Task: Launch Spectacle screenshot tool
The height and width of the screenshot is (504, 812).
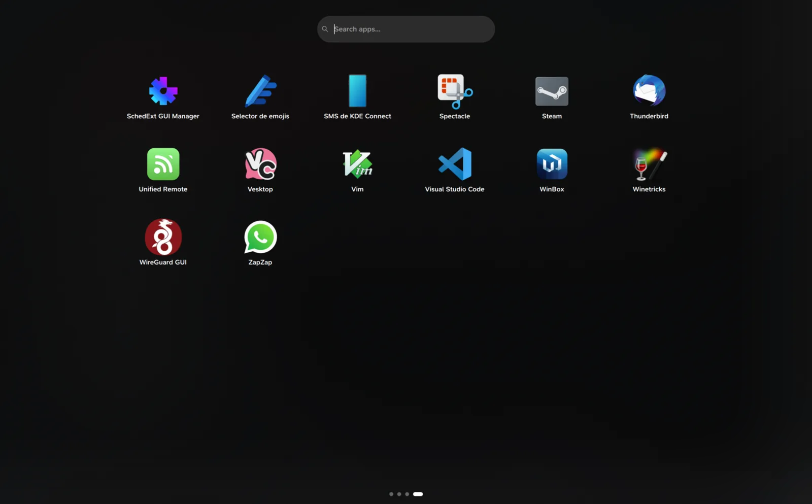Action: (x=455, y=91)
